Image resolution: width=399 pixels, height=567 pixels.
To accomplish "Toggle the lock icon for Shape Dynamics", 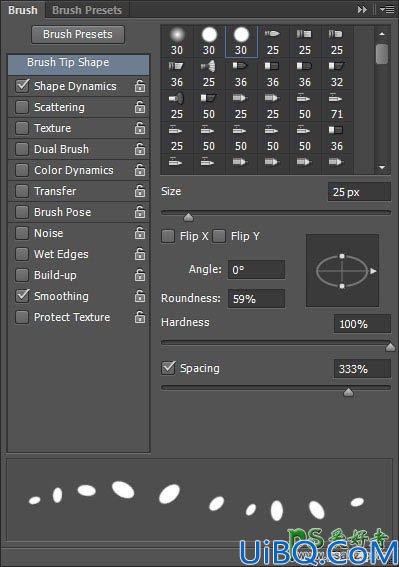I will [140, 86].
